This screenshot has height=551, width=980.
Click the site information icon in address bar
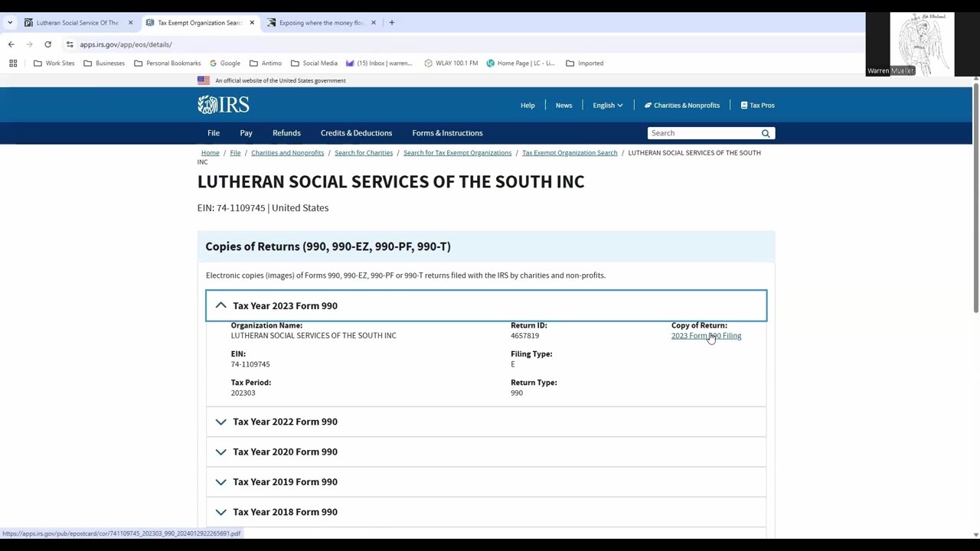click(70, 44)
